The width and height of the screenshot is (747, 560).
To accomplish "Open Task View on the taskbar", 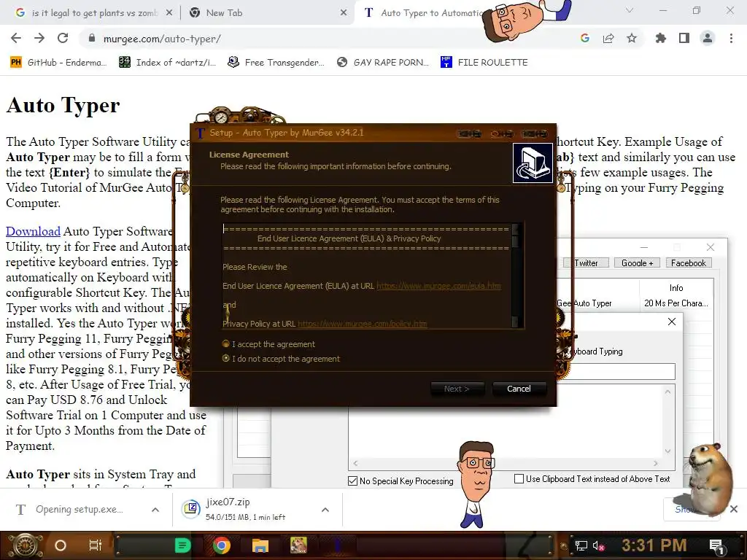I will point(96,545).
